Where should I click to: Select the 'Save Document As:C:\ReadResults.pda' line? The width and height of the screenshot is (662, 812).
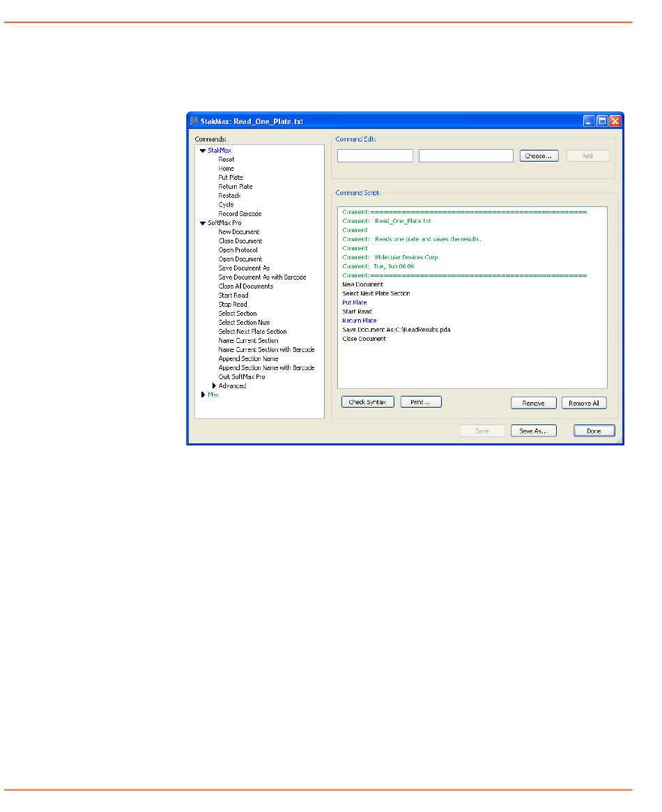pos(396,330)
